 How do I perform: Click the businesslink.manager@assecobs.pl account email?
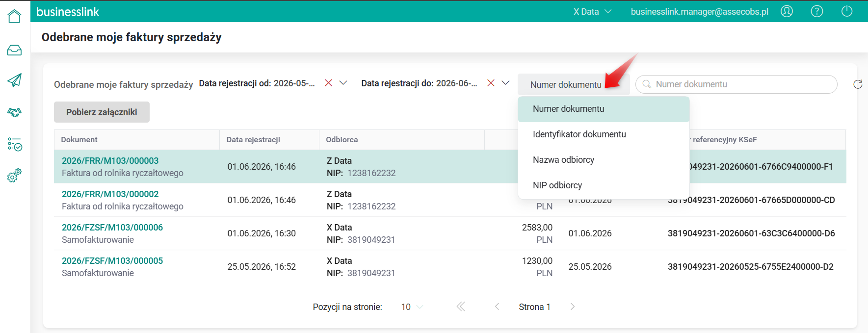point(700,12)
